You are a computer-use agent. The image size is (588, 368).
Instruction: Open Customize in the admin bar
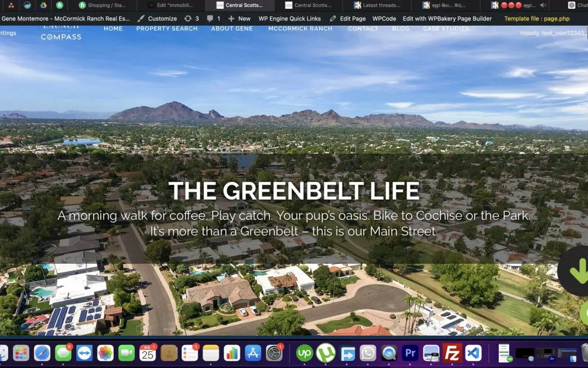pyautogui.click(x=157, y=19)
